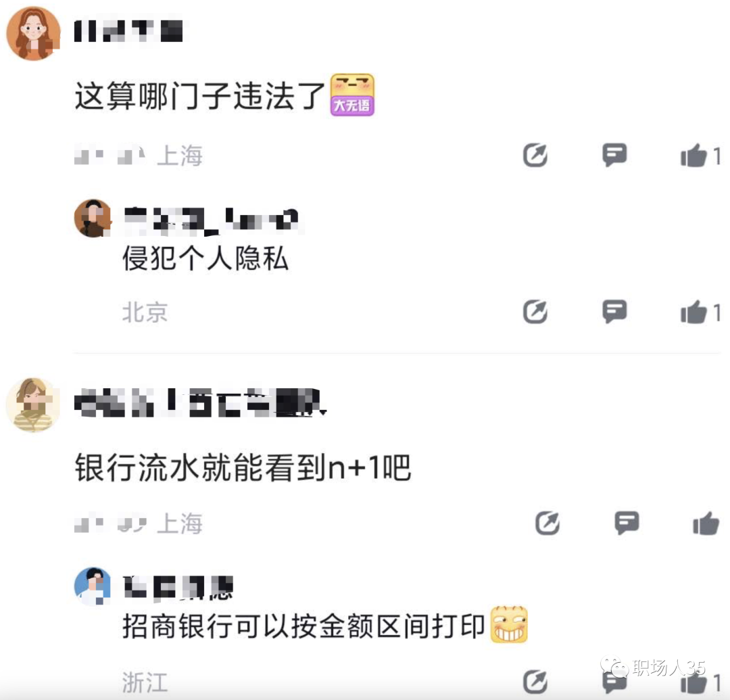Open blonde avatar of bank statement commenter
730x700 pixels.
click(x=33, y=404)
